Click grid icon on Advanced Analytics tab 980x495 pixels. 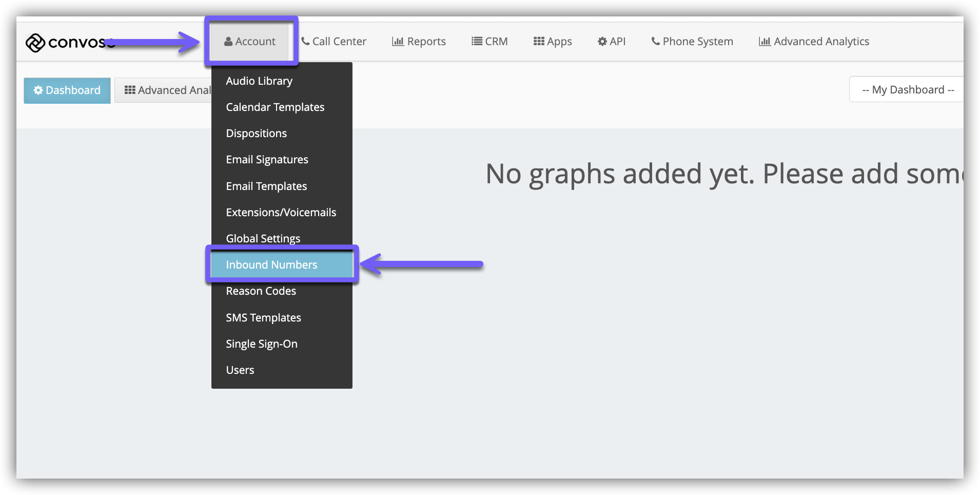coord(130,90)
